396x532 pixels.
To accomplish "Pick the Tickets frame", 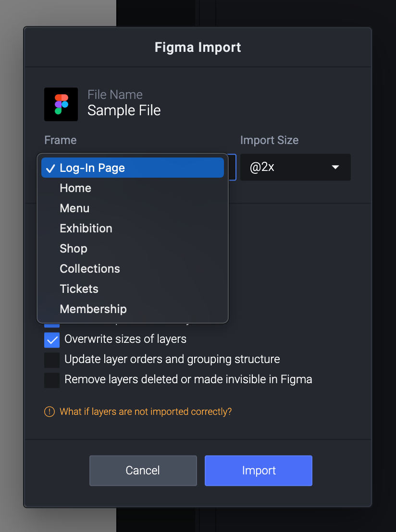I will tap(133, 289).
